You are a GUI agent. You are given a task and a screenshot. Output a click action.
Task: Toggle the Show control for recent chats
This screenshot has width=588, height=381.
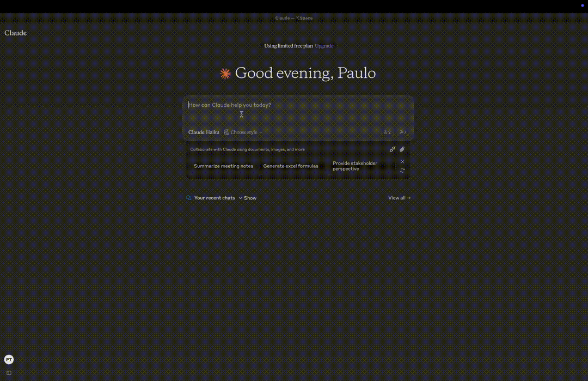tap(249, 198)
